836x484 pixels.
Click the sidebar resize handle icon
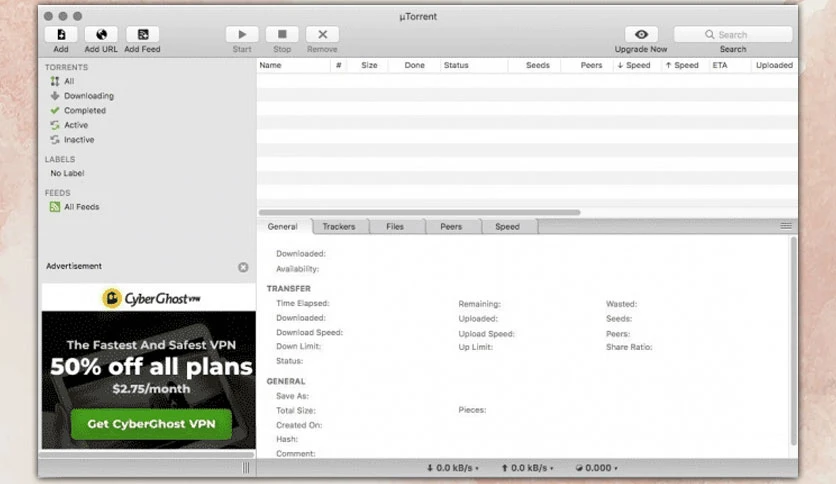pos(246,468)
